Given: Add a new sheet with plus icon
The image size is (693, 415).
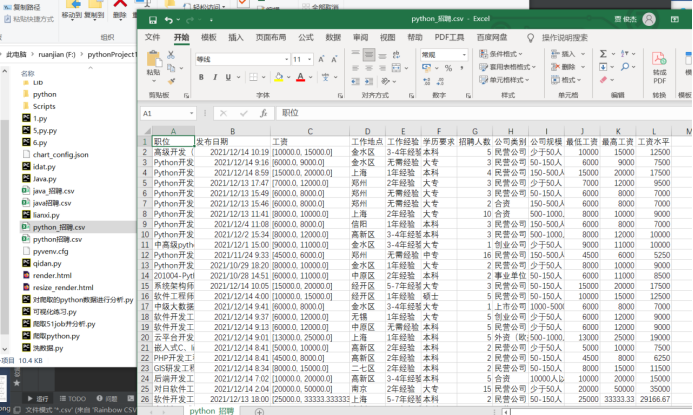Looking at the screenshot, I should point(259,411).
